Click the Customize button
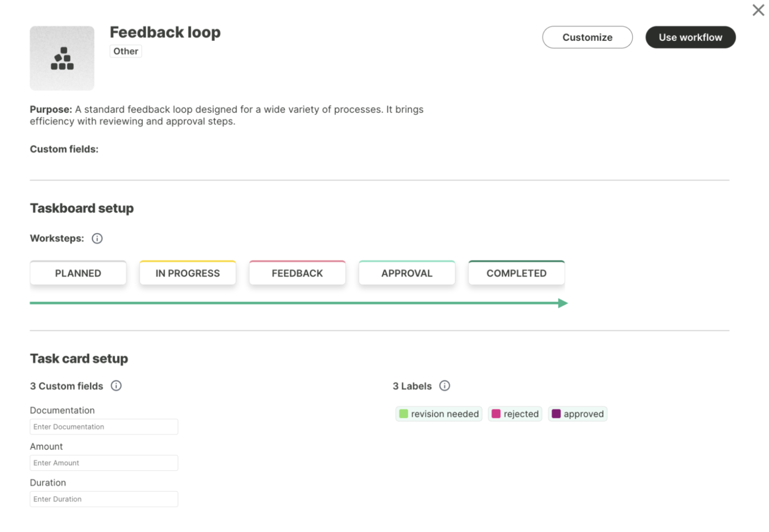The image size is (769, 532). [x=587, y=37]
